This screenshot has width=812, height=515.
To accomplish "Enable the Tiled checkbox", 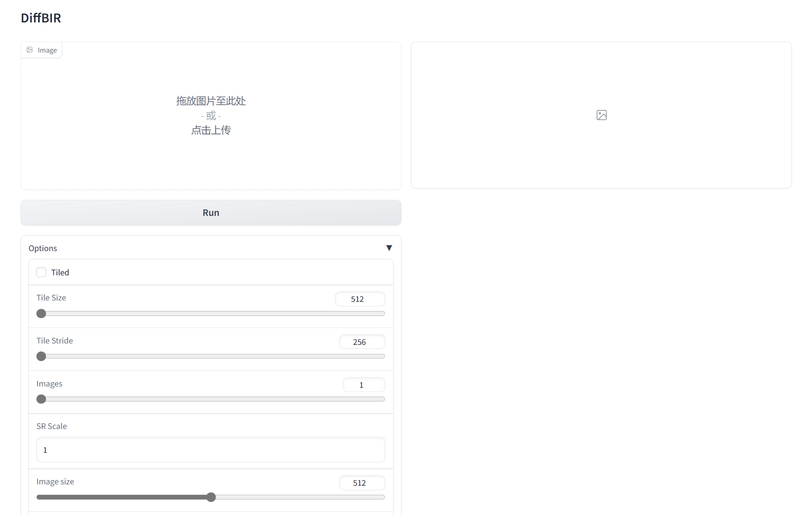I will coord(41,272).
